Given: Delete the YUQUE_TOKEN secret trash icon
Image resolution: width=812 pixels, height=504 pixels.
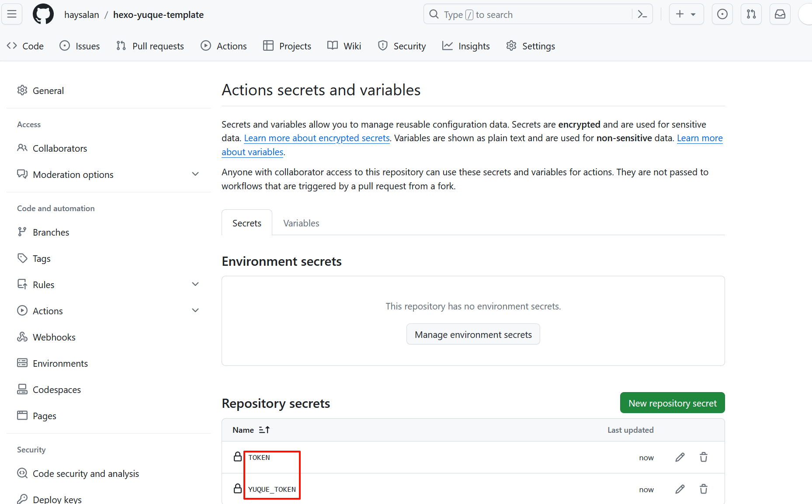Looking at the screenshot, I should coord(704,489).
